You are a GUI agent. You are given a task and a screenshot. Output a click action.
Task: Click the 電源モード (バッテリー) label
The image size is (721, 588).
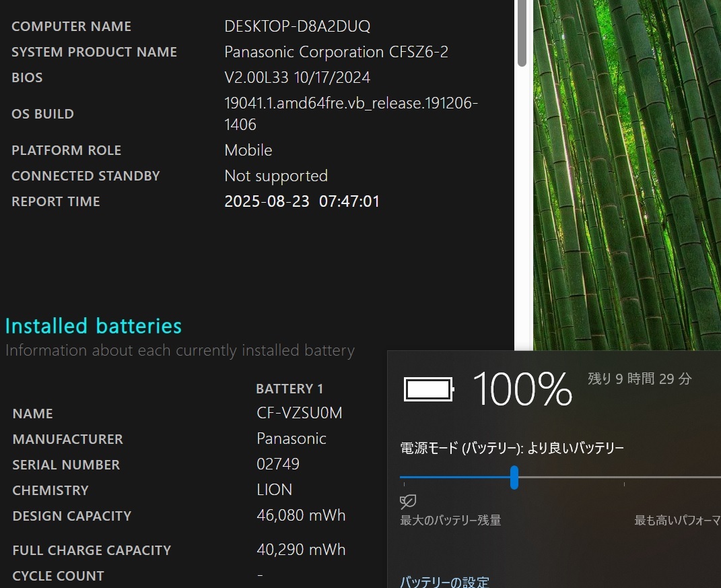512,448
